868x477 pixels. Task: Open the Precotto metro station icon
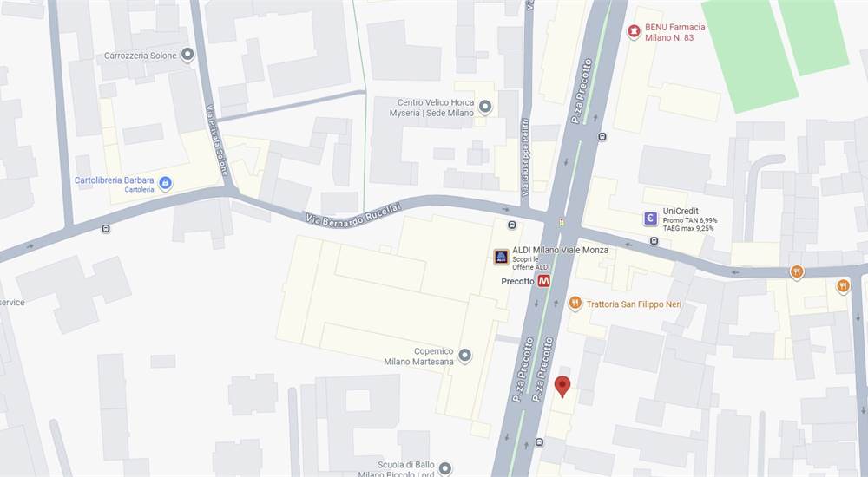click(x=543, y=281)
